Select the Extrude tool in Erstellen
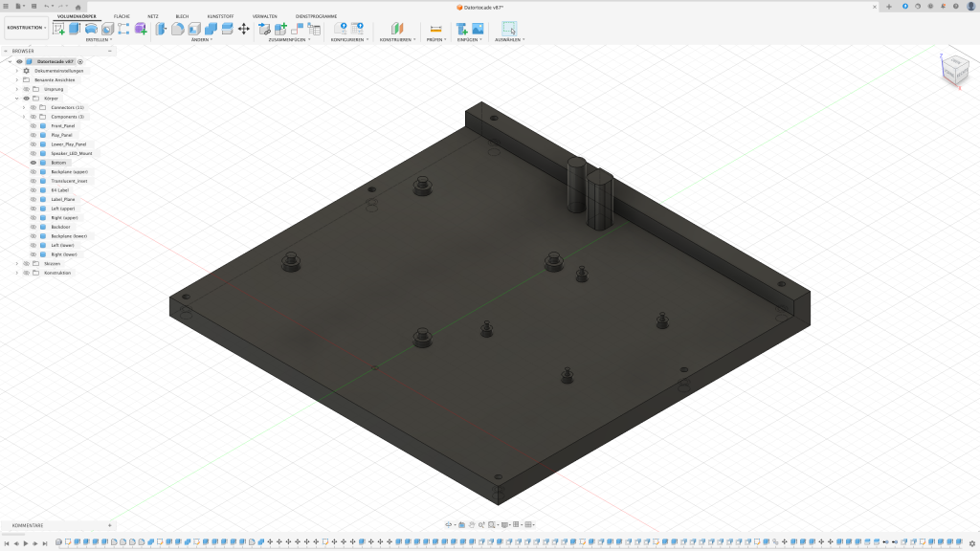Screen dimensions: 980x551 click(75, 29)
